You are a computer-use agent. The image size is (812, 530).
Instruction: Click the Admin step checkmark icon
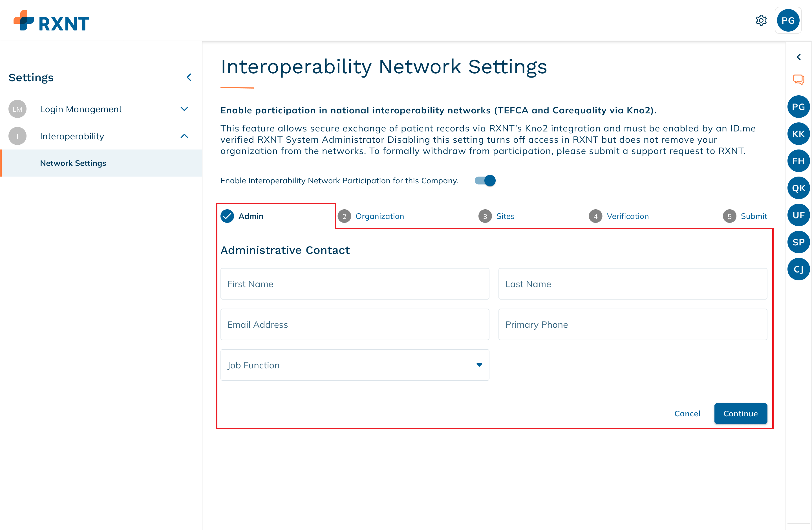[227, 216]
